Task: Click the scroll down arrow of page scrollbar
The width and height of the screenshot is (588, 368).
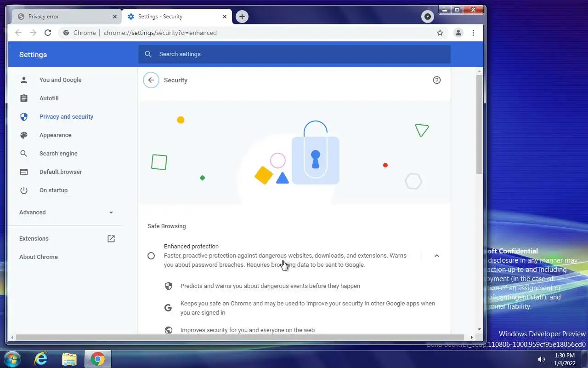Action: click(479, 329)
